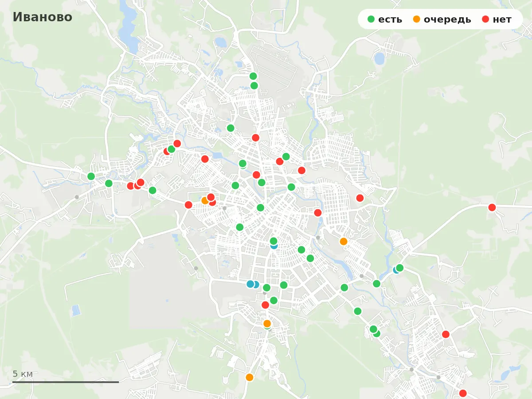
Task: Select the 'есть' legend label
Action: (390, 20)
